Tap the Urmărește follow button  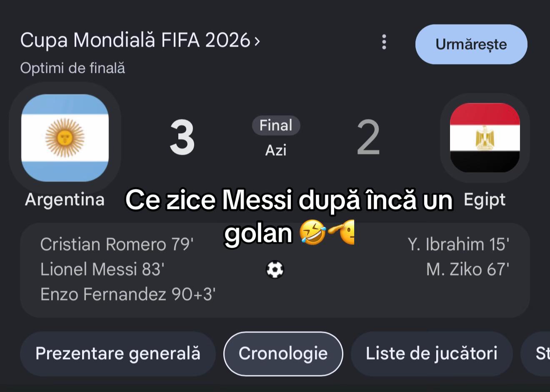471,44
